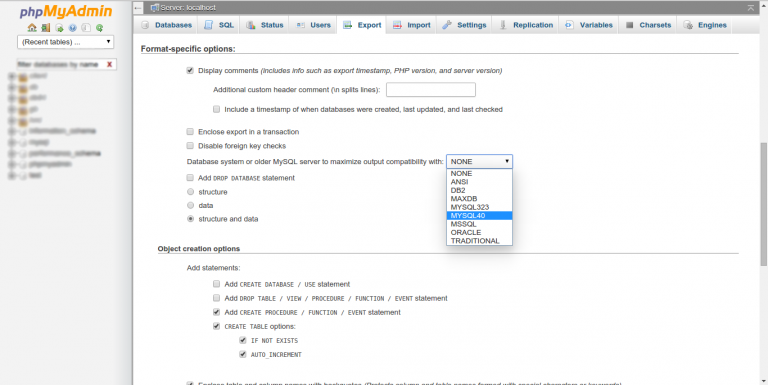768x385 pixels.
Task: Open the Recent tables dropdown
Action: 66,42
